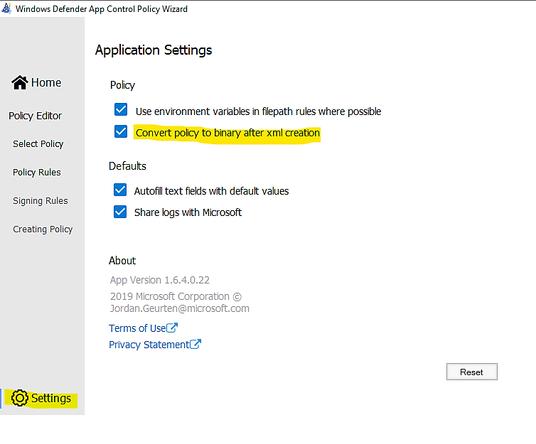The width and height of the screenshot is (536, 444).
Task: Go to Creating Policy step
Action: click(x=43, y=229)
